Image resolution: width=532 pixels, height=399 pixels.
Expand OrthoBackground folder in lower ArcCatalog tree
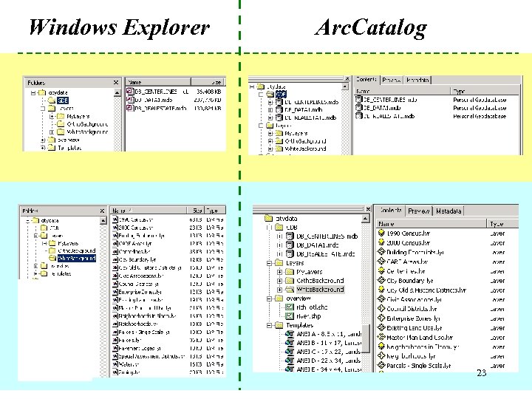click(279, 281)
